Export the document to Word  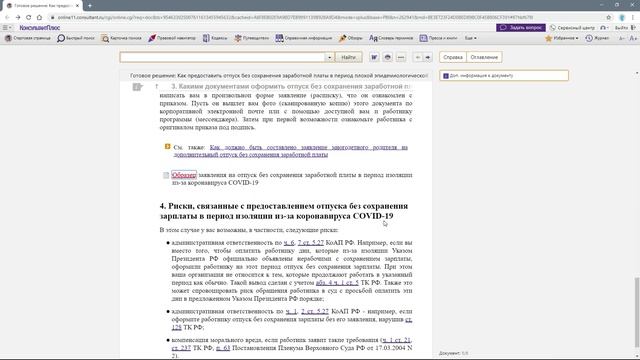pyautogui.click(x=374, y=57)
